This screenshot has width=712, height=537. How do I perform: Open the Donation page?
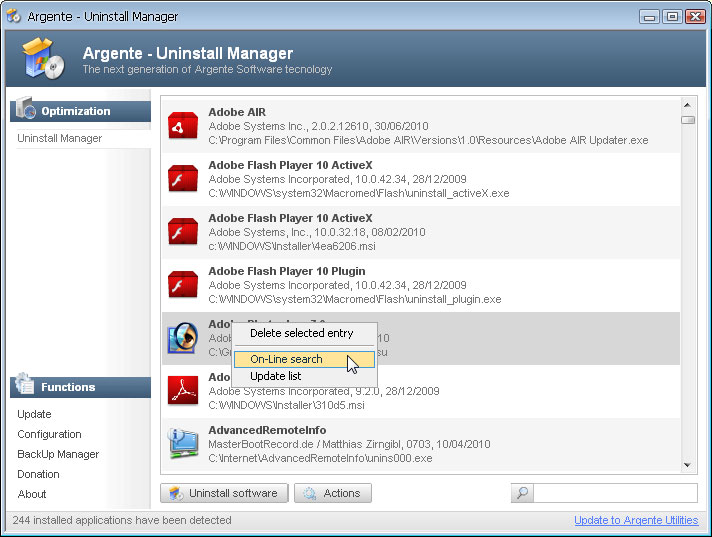(x=38, y=474)
